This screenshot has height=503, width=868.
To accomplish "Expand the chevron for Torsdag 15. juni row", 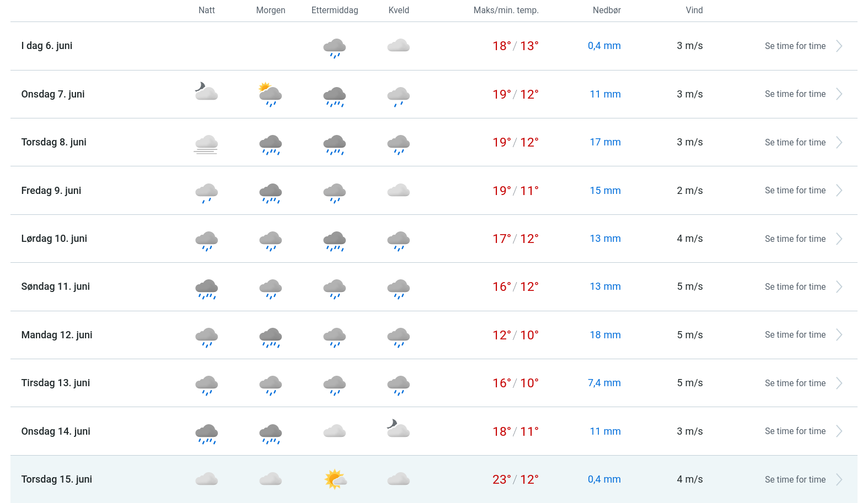I will pyautogui.click(x=839, y=480).
